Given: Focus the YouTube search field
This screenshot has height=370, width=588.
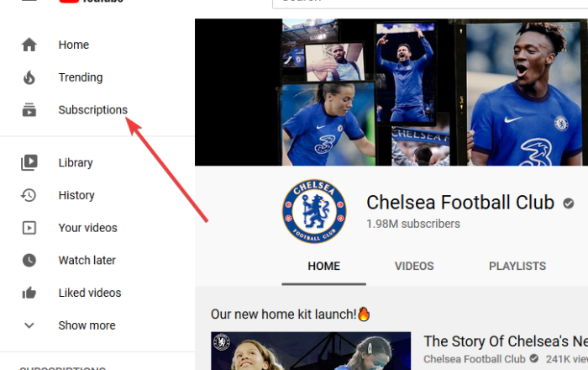Looking at the screenshot, I should tap(430, 3).
